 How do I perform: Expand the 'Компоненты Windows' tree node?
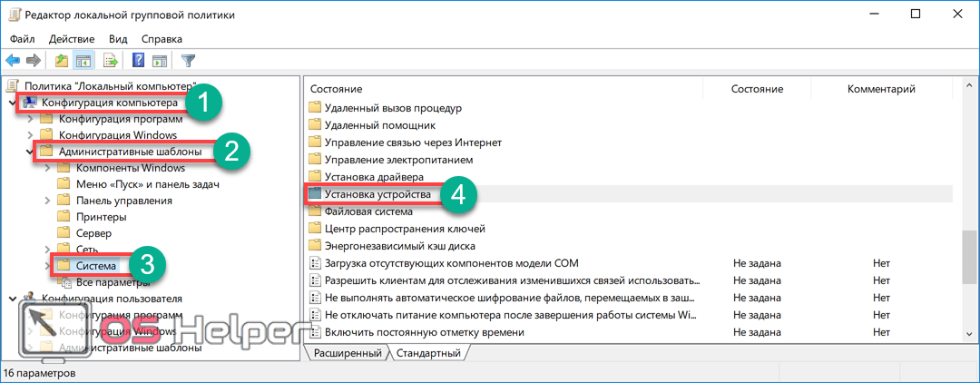47,168
